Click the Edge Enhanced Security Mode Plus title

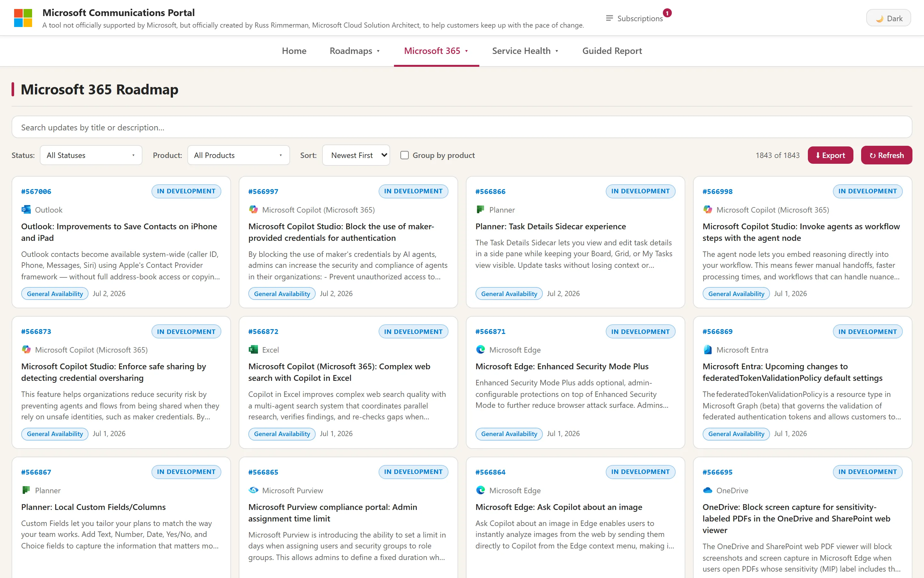click(562, 366)
